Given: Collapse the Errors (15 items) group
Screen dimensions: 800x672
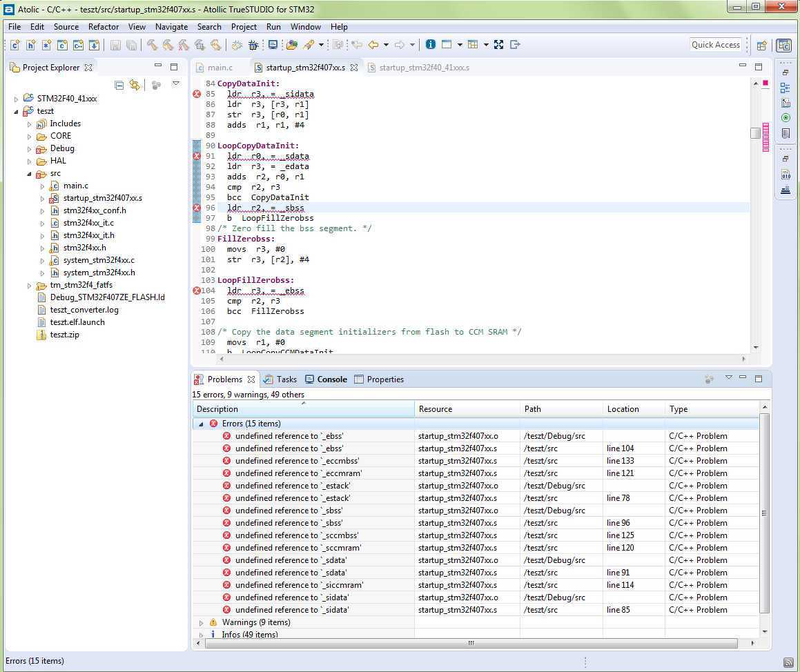Looking at the screenshot, I should coord(200,424).
